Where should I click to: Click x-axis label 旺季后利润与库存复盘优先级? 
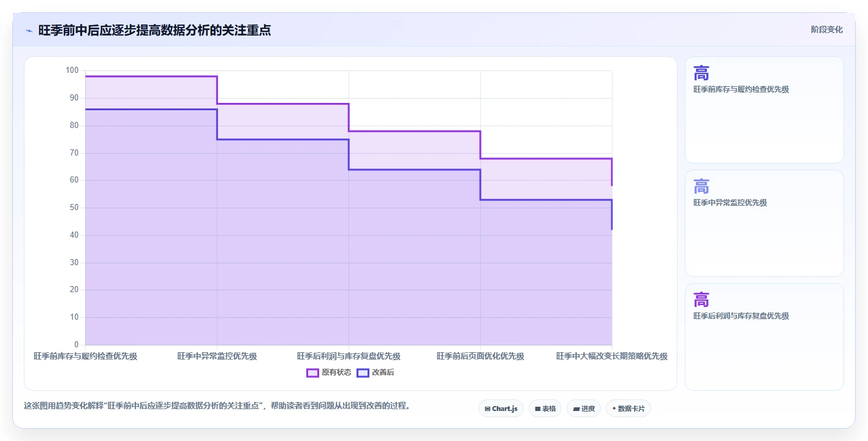[349, 356]
